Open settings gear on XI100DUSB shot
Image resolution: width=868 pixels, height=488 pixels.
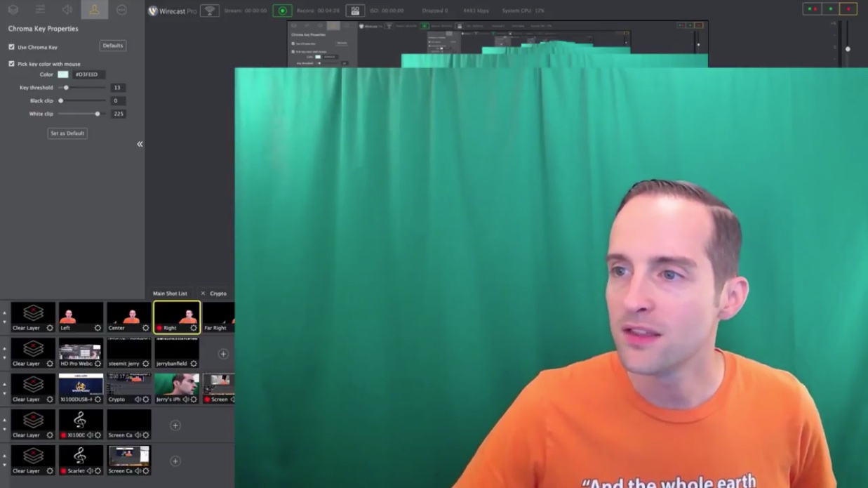point(98,400)
